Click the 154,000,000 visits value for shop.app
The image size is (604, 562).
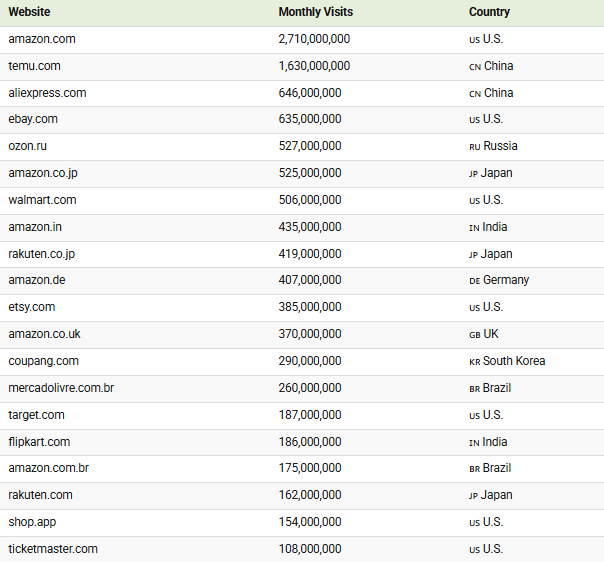pyautogui.click(x=310, y=522)
